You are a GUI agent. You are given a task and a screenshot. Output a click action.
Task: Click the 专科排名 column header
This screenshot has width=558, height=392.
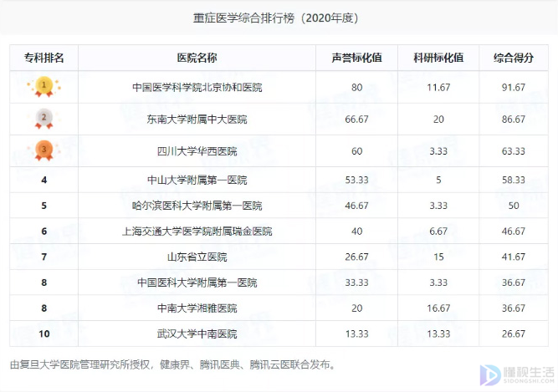(x=44, y=58)
